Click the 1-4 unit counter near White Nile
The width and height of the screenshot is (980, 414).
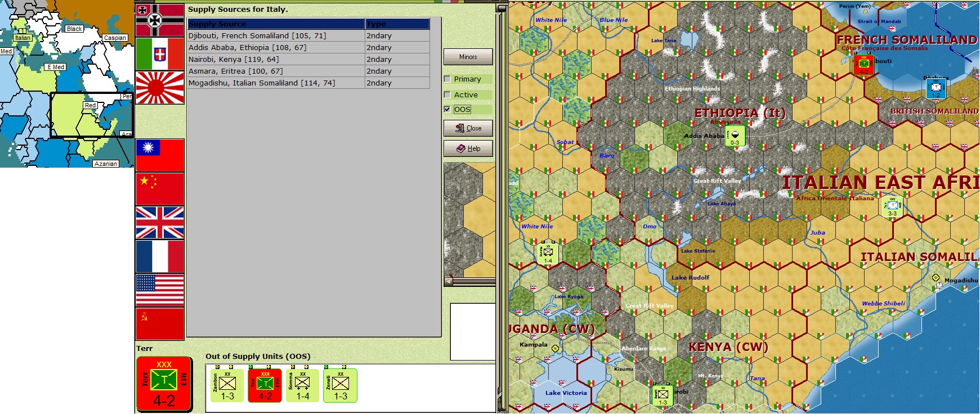coord(548,254)
